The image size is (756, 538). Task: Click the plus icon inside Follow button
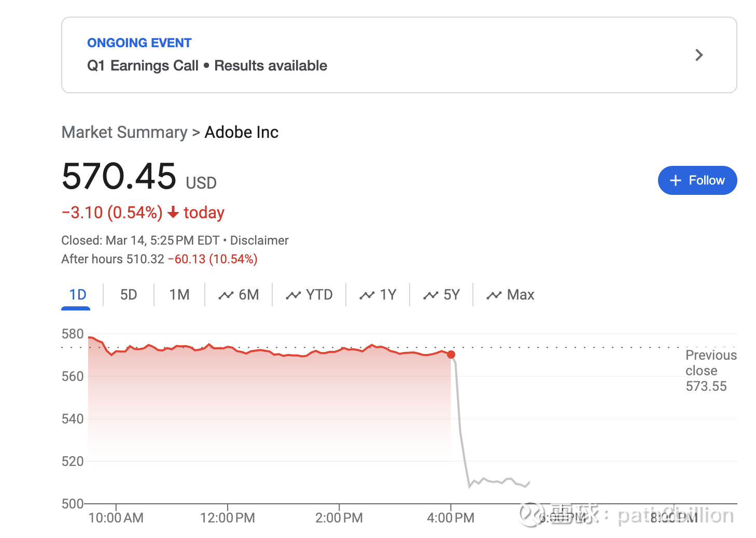click(676, 180)
